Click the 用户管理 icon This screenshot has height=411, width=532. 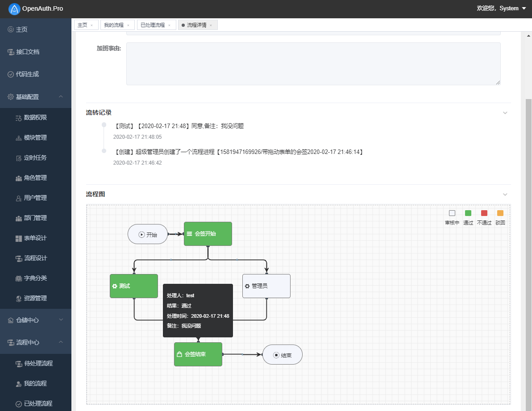pyautogui.click(x=19, y=198)
